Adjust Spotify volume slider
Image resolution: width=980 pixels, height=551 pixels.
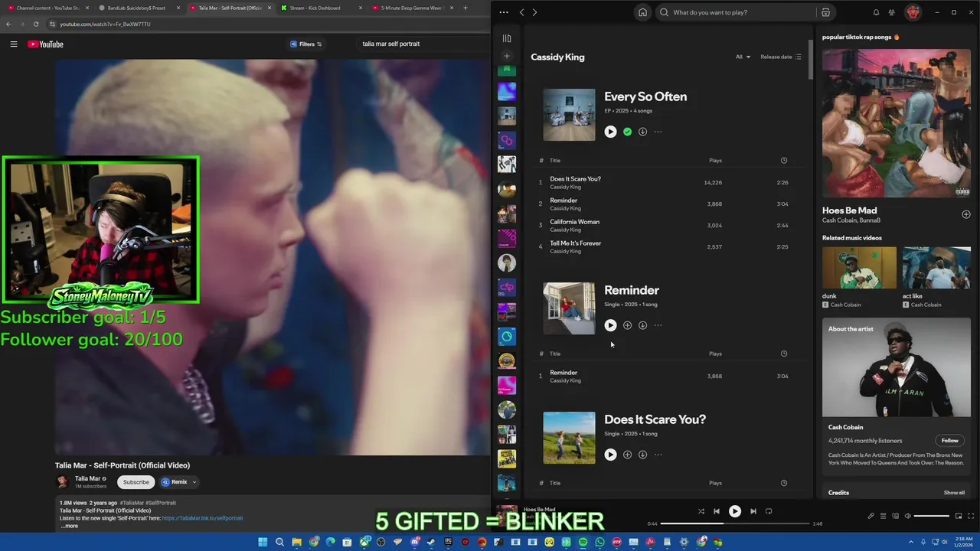point(932,516)
